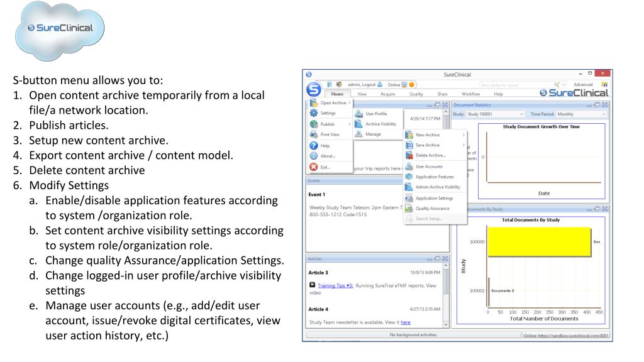Restore the Document Statistics panel
Image resolution: width=644 pixels, height=362 pixels.
point(597,105)
